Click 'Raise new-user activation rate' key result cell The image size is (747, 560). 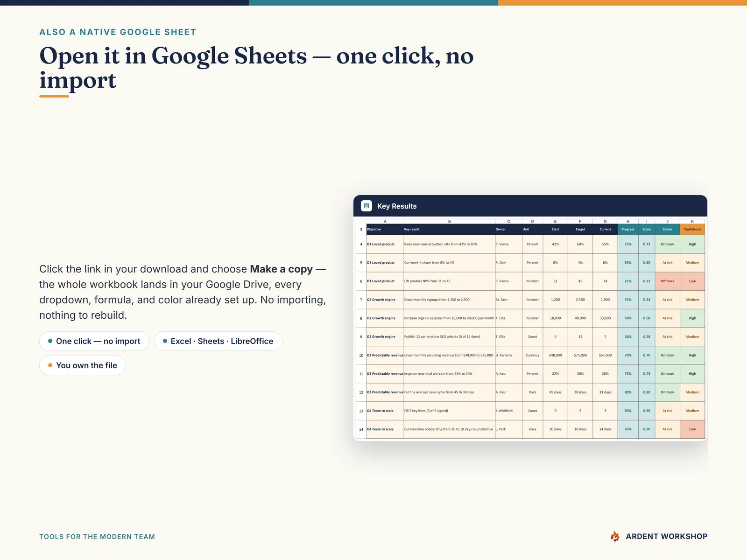pyautogui.click(x=449, y=244)
